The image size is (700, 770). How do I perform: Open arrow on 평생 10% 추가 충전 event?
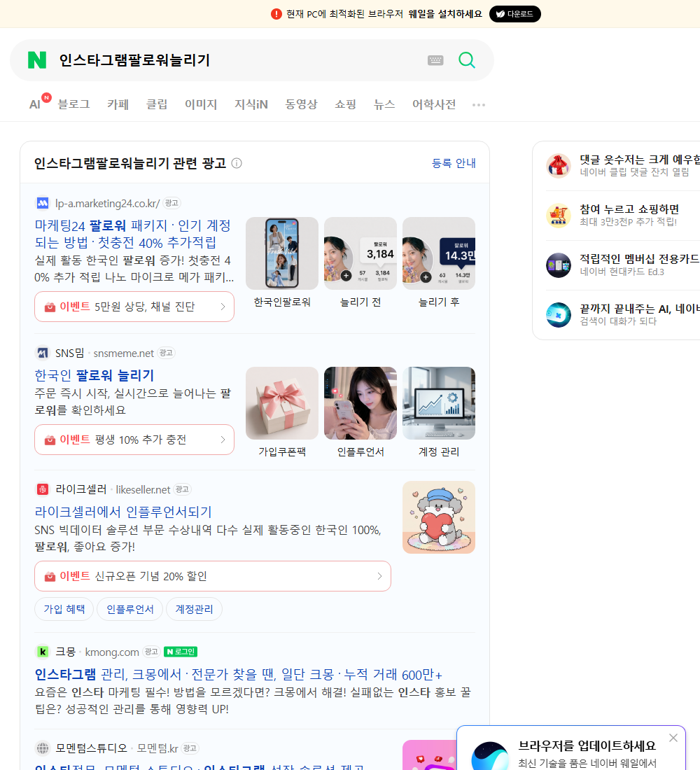pyautogui.click(x=223, y=440)
